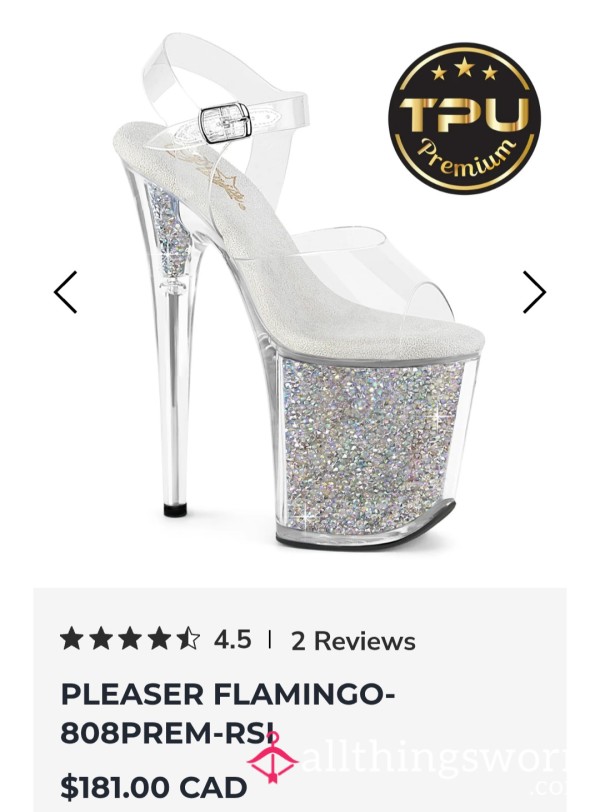Select the third rating star
The height and width of the screenshot is (812, 600).
click(129, 639)
